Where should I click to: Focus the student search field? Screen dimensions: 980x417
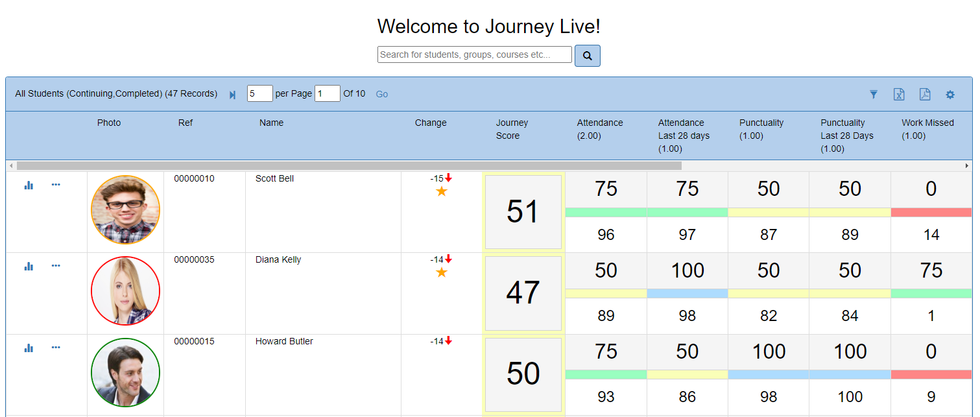[x=475, y=54]
